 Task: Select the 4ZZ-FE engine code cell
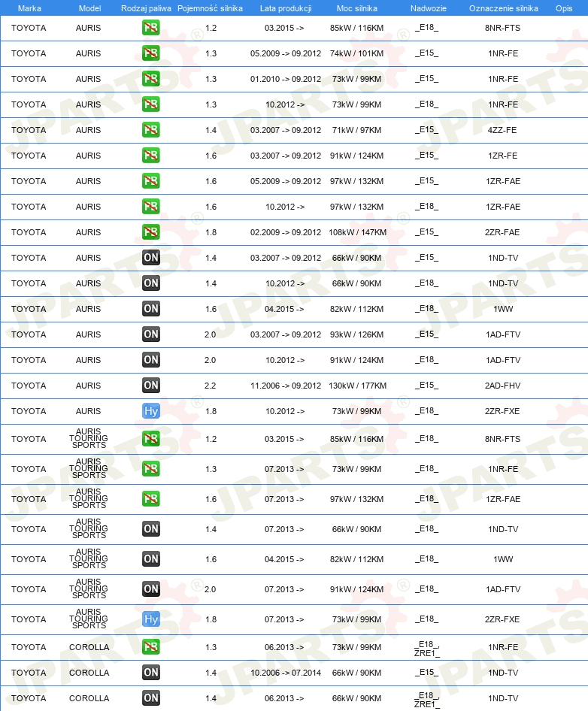(503, 130)
